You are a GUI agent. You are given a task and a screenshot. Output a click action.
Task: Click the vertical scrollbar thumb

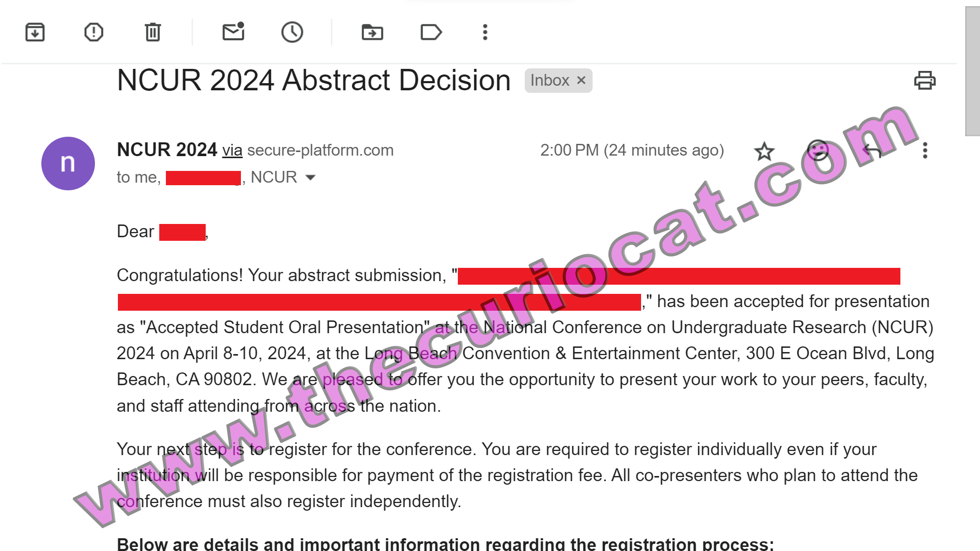972,71
